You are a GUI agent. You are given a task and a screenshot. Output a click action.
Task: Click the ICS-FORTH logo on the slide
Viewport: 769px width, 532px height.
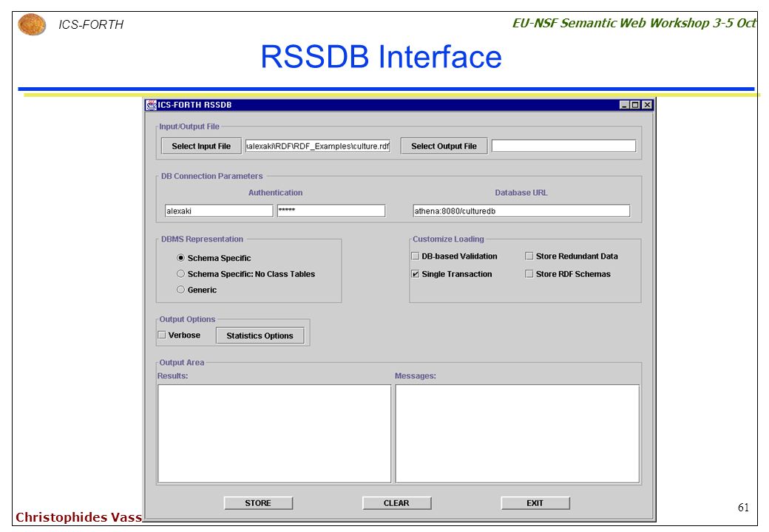click(x=32, y=24)
